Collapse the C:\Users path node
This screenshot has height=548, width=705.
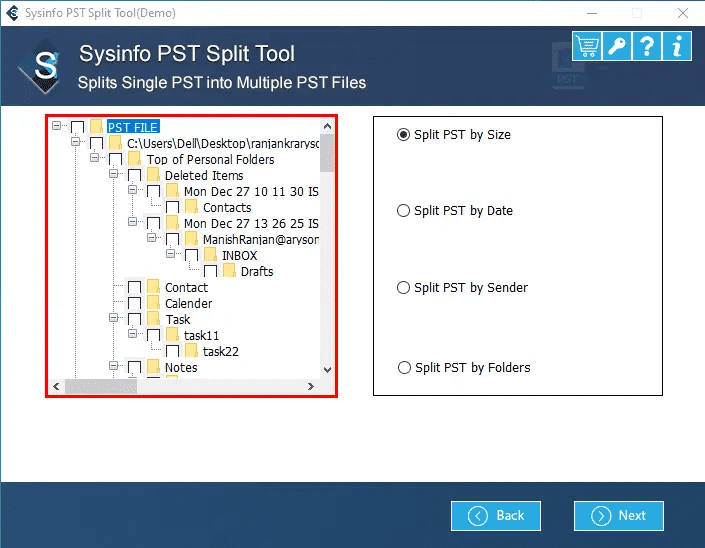75,142
